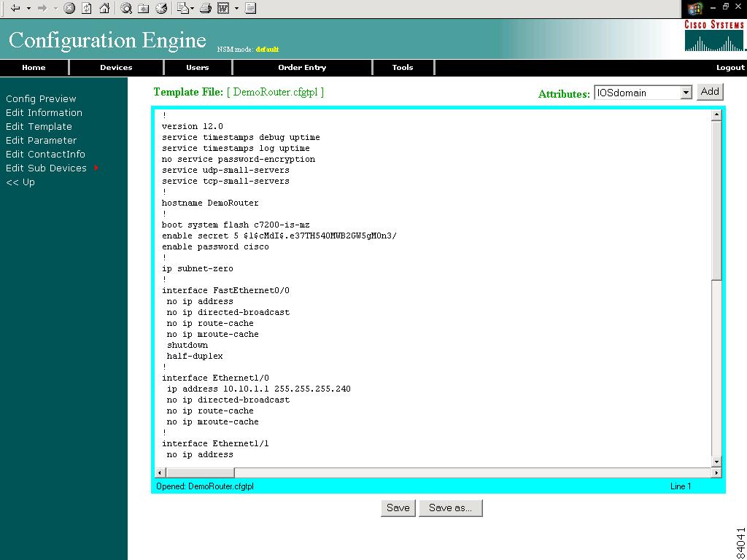The width and height of the screenshot is (747, 560).
Task: Click the 'Opened: DemoRouter.cfgtpl' status text
Action: pyautogui.click(x=205, y=486)
